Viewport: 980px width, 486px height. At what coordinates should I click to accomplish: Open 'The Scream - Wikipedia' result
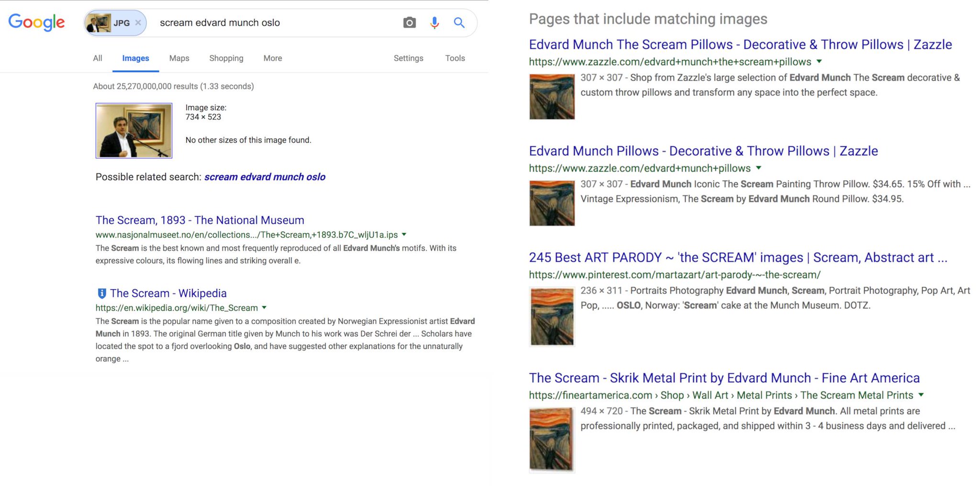click(x=168, y=293)
